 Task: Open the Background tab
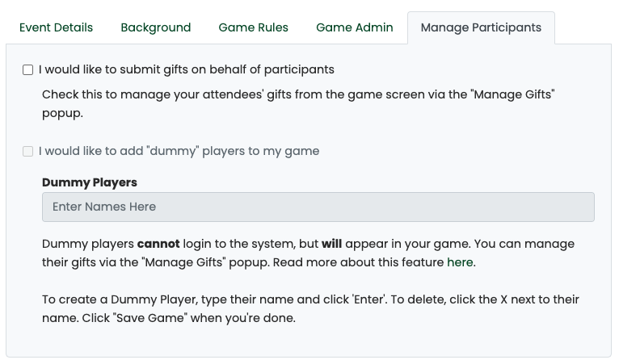155,27
